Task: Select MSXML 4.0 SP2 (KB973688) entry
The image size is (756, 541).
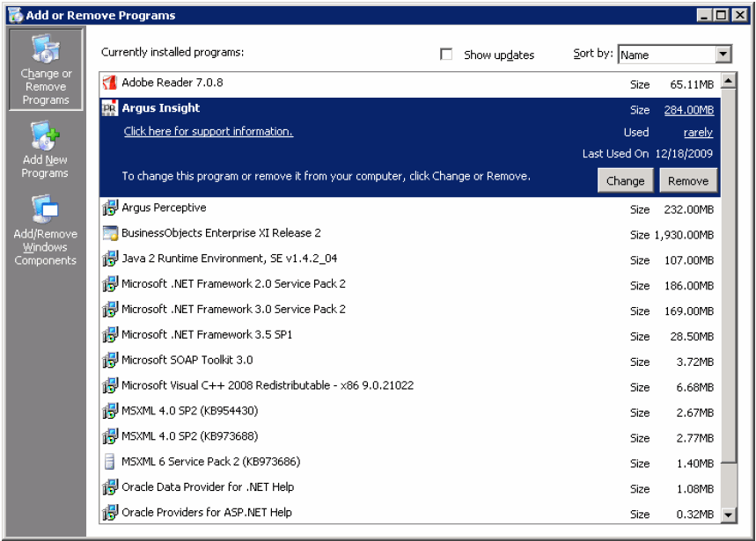Action: [410, 437]
